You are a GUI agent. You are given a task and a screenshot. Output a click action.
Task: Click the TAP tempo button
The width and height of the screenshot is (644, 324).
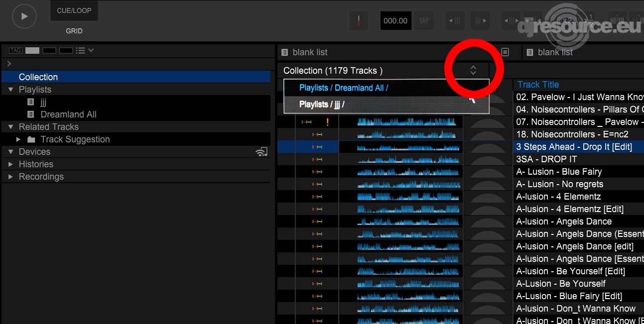coord(424,20)
